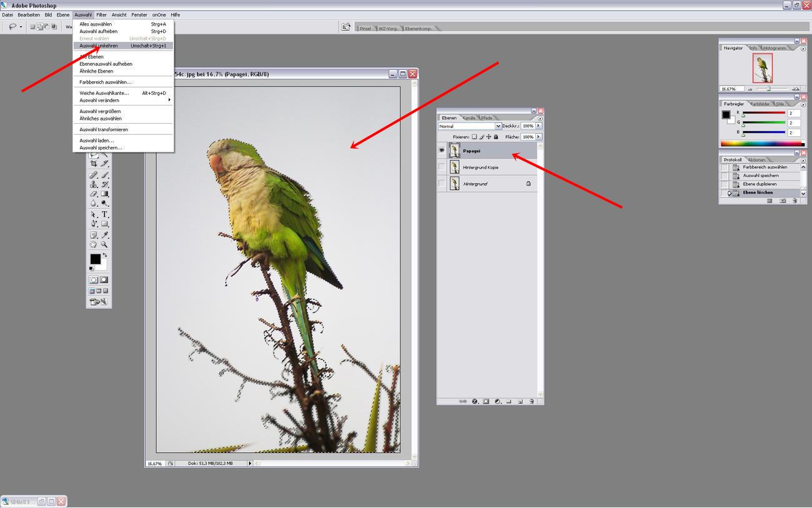Open the blend mode Normal dropdown
Image resolution: width=812 pixels, height=508 pixels.
coord(498,126)
